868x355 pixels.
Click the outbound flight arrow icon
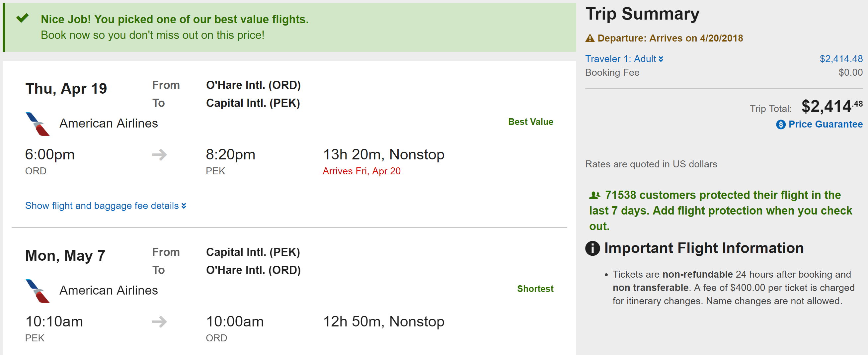click(159, 155)
